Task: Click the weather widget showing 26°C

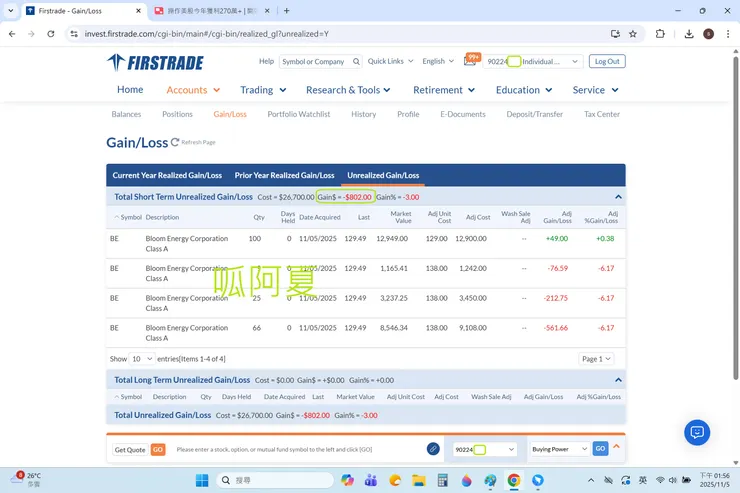Action: 26,479
